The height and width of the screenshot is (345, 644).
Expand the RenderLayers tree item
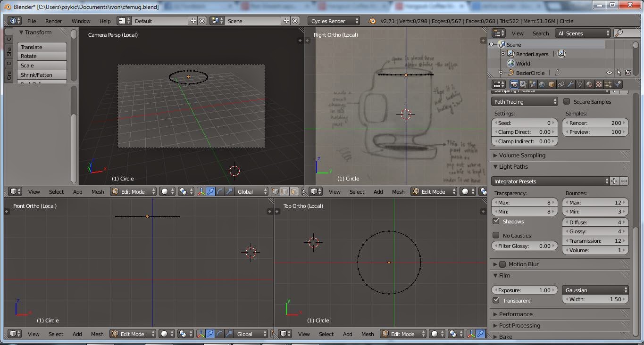[x=503, y=54]
